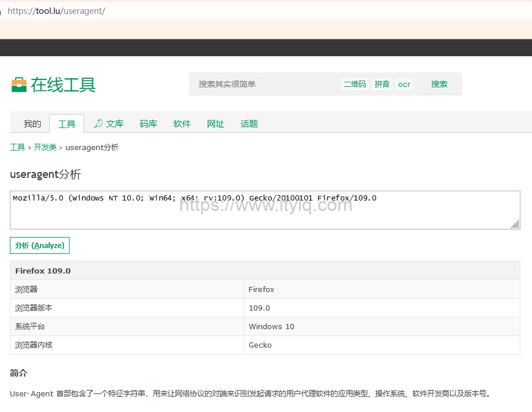
Task: Open the 我的 tab
Action: [x=32, y=123]
